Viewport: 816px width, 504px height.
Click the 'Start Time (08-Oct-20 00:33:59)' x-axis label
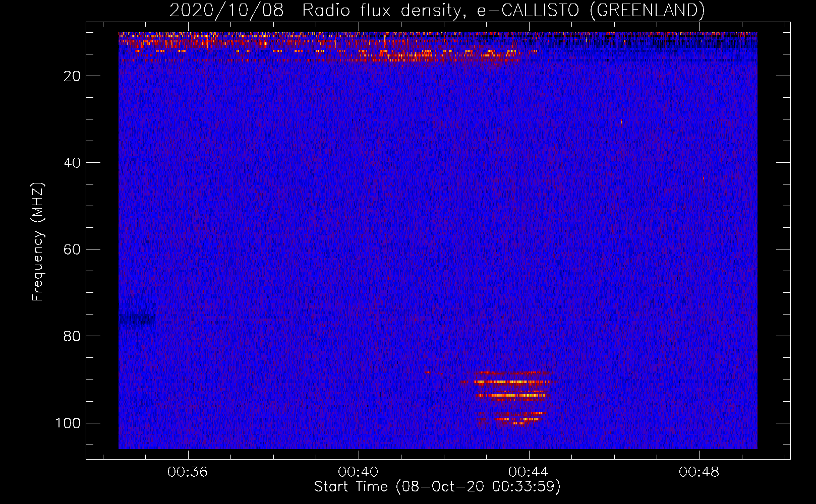click(437, 487)
